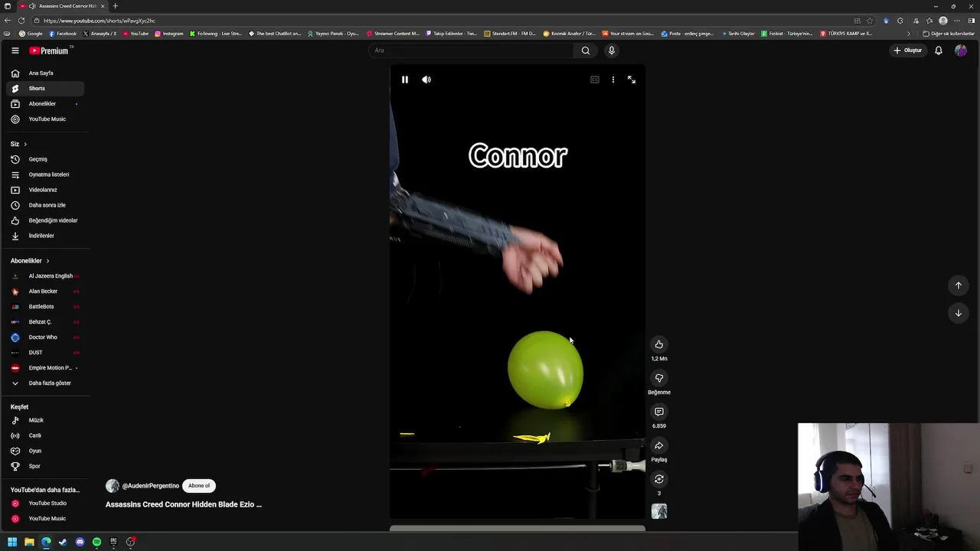The image size is (980, 551).
Task: Open the remix icon below Paylaş
Action: [659, 479]
